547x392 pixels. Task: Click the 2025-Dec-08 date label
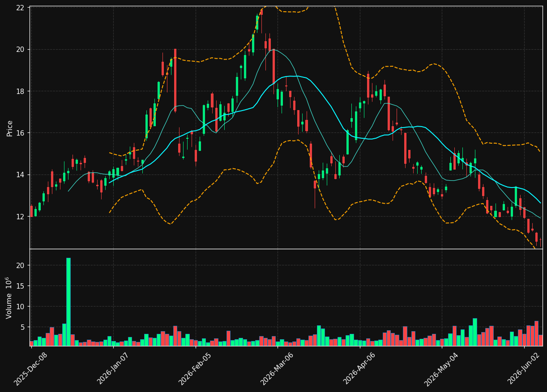[x=30, y=369]
